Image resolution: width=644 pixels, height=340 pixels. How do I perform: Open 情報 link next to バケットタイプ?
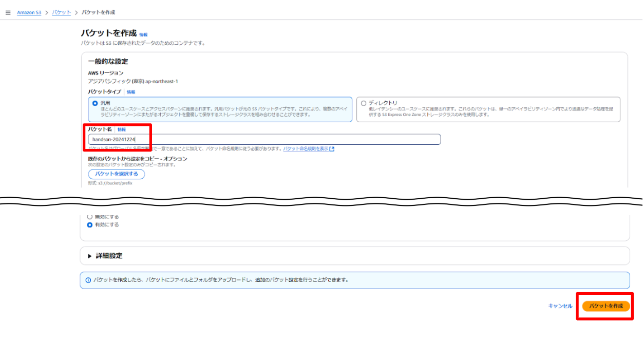pyautogui.click(x=131, y=92)
